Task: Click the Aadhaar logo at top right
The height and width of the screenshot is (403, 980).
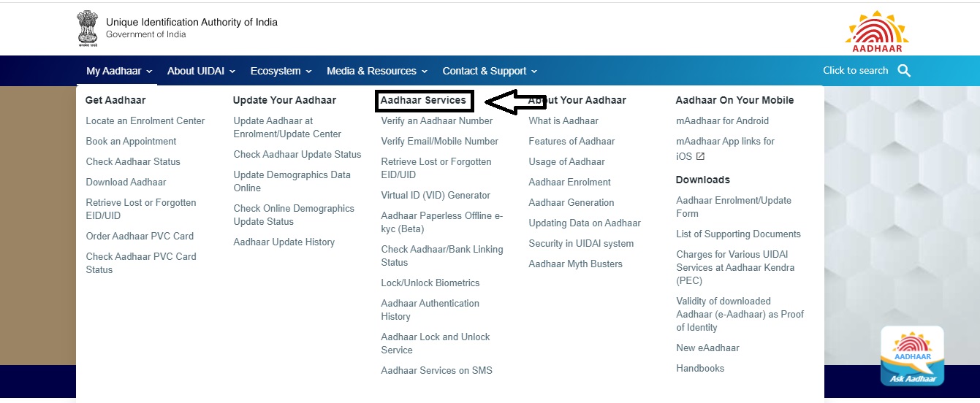Action: tap(877, 31)
